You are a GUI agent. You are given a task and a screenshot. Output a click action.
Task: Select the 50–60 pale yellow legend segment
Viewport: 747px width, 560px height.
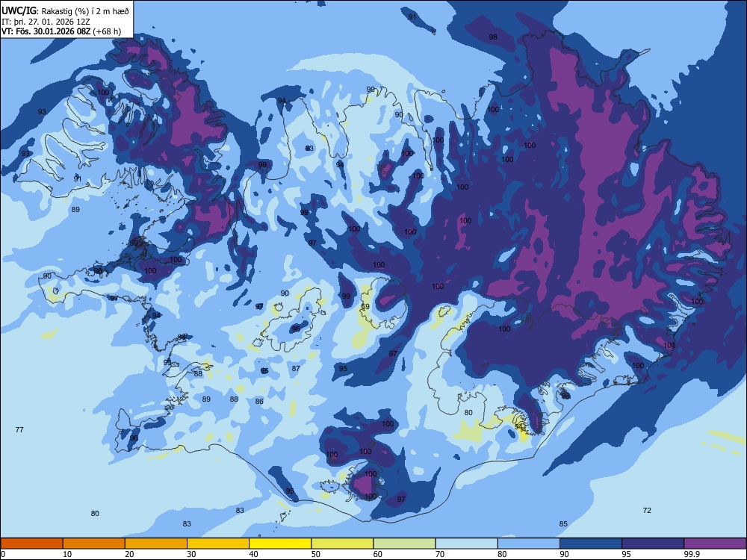tap(342, 544)
